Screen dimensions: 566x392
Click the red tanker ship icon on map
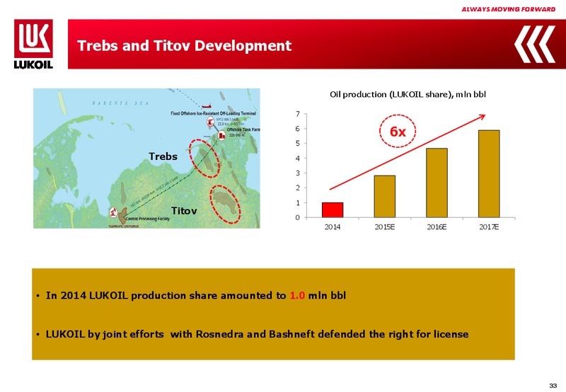pyautogui.click(x=207, y=106)
